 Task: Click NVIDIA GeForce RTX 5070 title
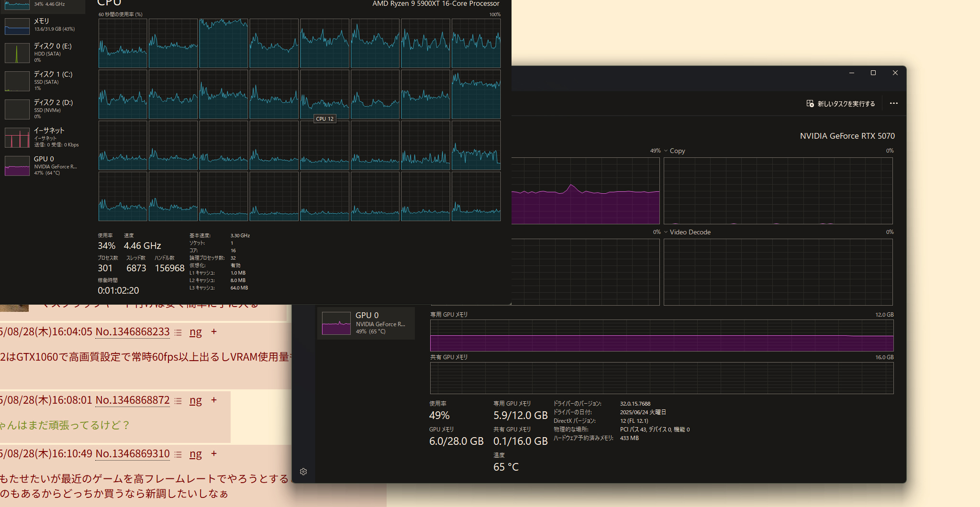(x=847, y=136)
